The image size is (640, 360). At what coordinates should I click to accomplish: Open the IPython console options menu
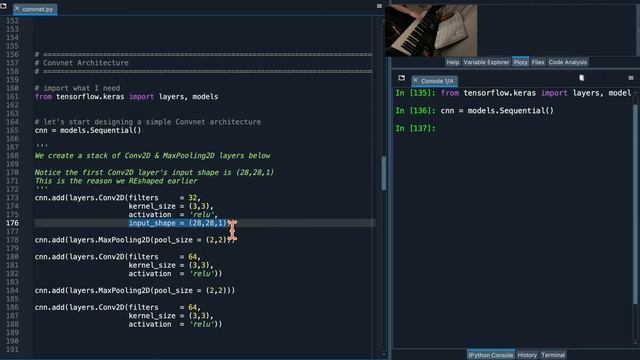click(631, 78)
